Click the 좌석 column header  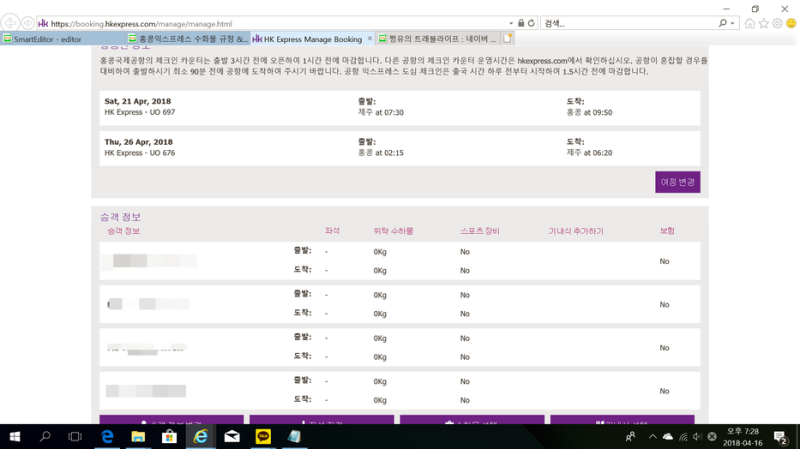coord(332,231)
